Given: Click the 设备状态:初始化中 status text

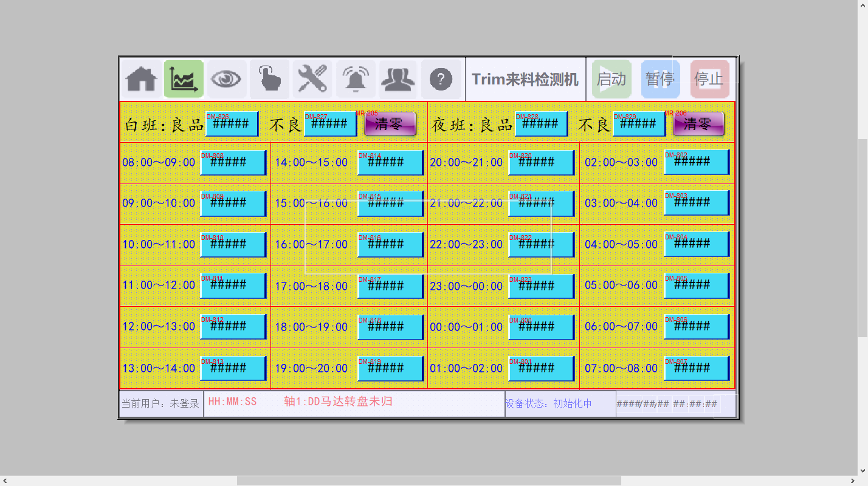Looking at the screenshot, I should [x=548, y=403].
